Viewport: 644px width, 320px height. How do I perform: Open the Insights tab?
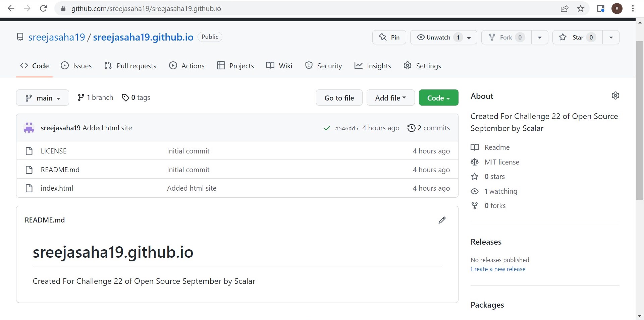373,66
